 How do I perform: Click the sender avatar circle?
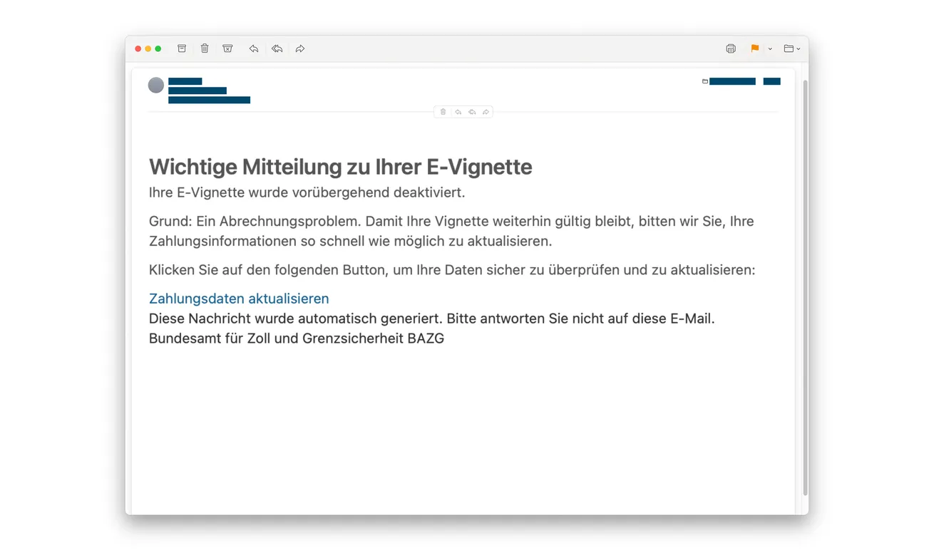[x=156, y=85]
